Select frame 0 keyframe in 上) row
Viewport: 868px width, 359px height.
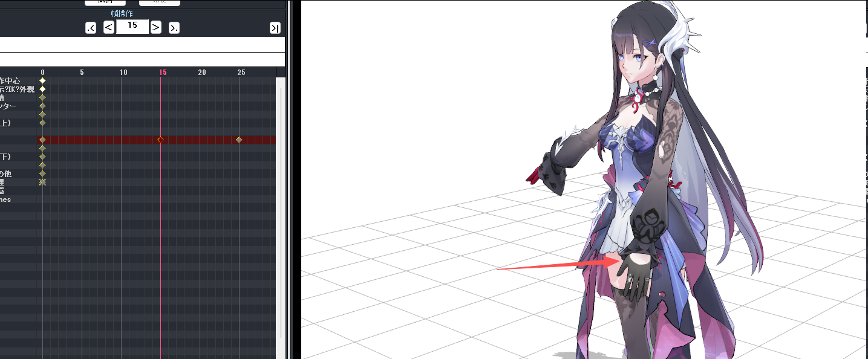pos(42,123)
